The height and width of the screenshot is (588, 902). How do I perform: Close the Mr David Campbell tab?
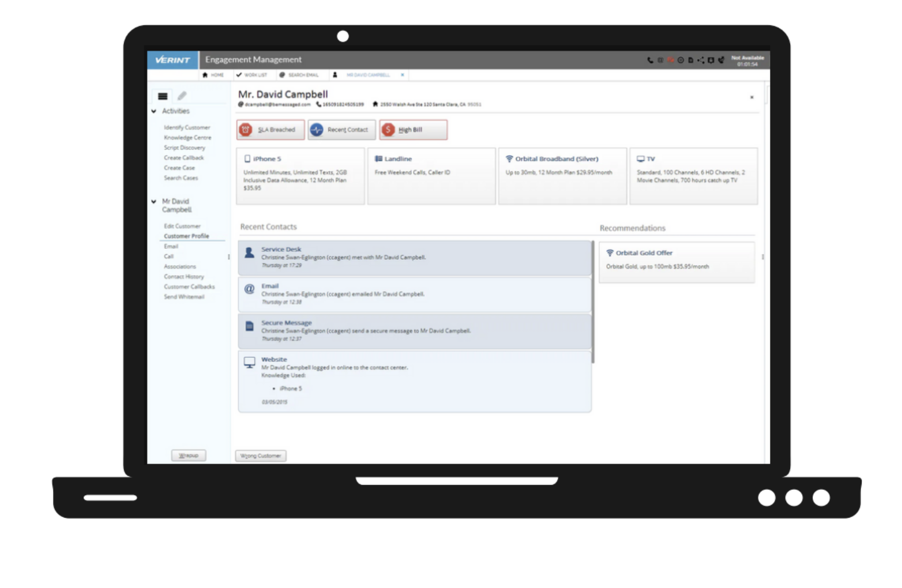click(402, 75)
